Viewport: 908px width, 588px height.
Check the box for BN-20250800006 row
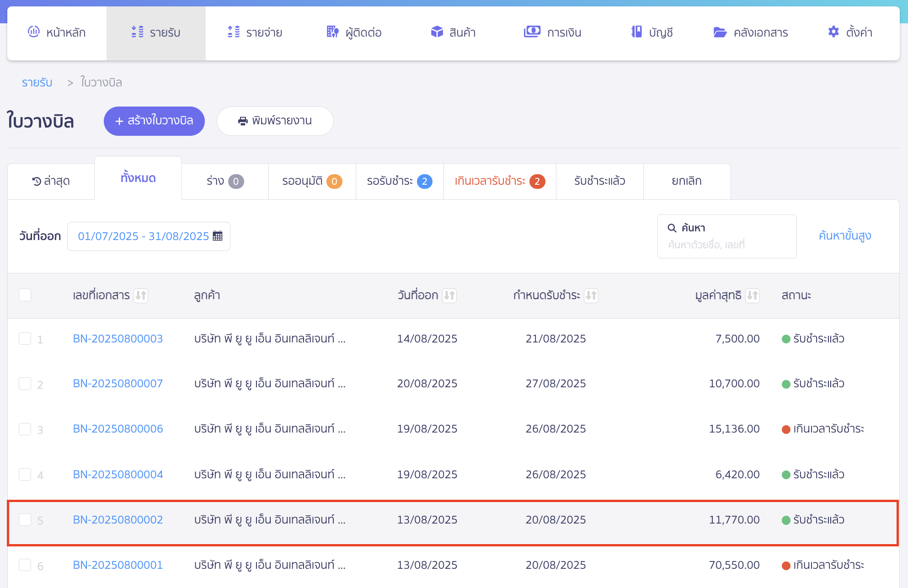[25, 429]
